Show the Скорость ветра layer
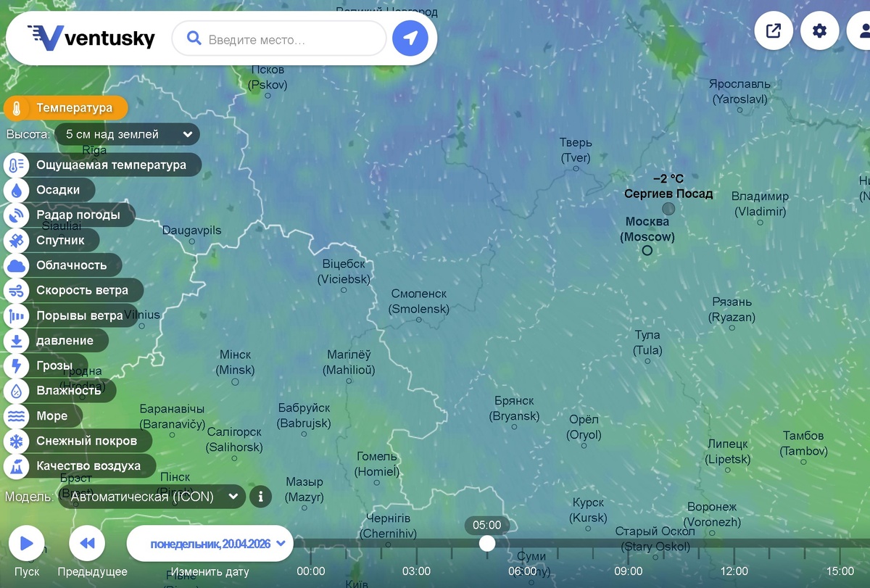The width and height of the screenshot is (870, 588). pos(74,291)
